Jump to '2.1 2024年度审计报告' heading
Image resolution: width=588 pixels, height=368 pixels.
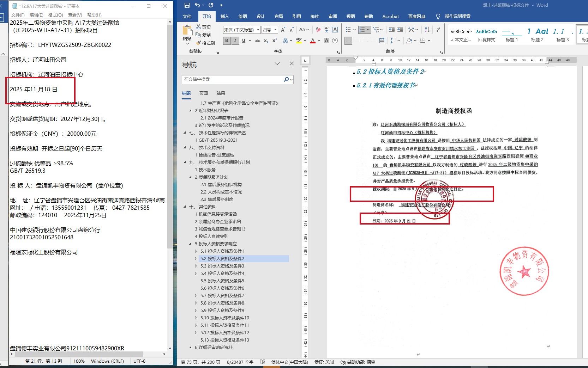[222, 118]
